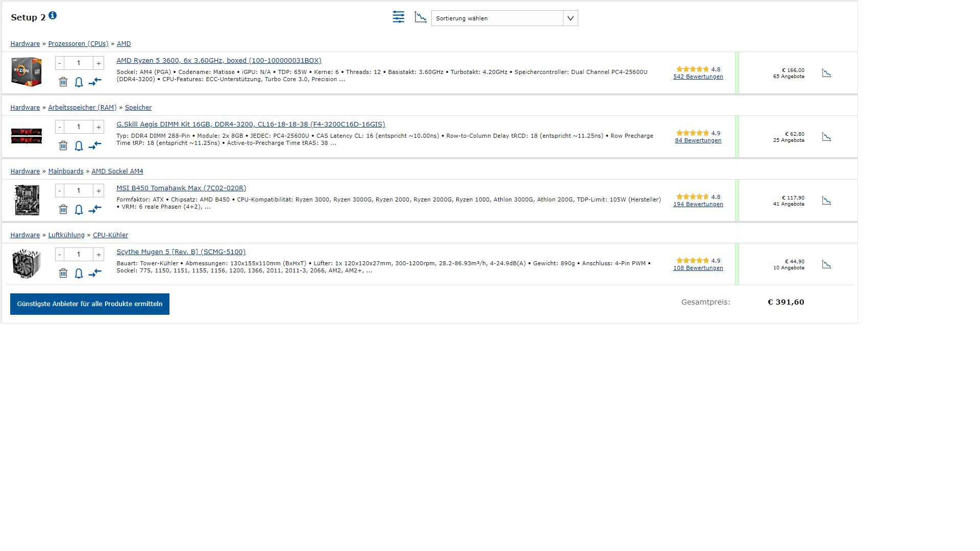Image resolution: width=980 pixels, height=551 pixels.
Task: Open Prozessoren (CPUs) breadcrumb link
Action: coord(78,44)
